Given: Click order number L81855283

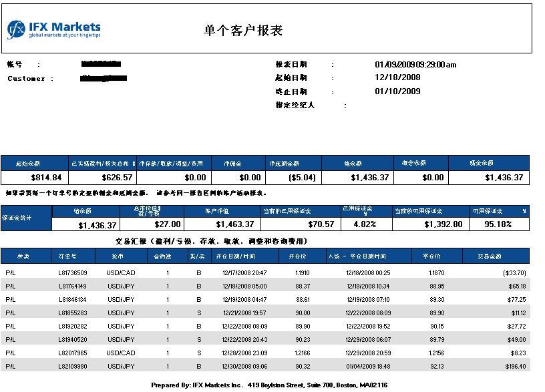Looking at the screenshot, I should [73, 313].
